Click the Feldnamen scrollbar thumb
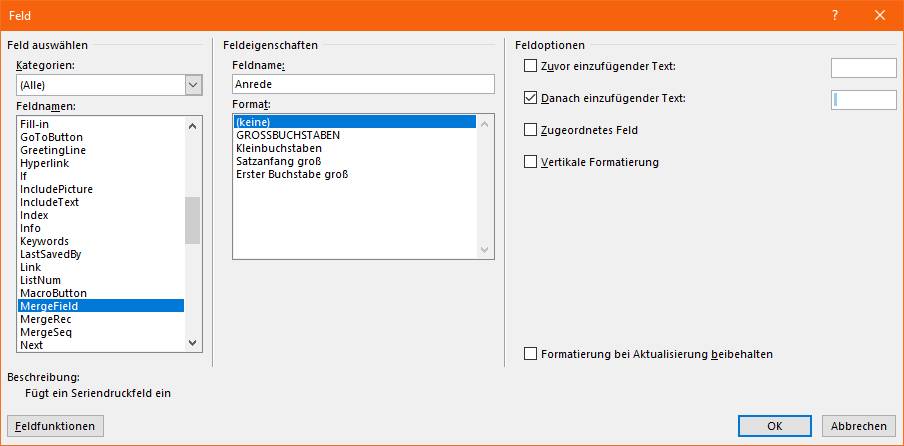This screenshot has width=904, height=446. (x=193, y=221)
